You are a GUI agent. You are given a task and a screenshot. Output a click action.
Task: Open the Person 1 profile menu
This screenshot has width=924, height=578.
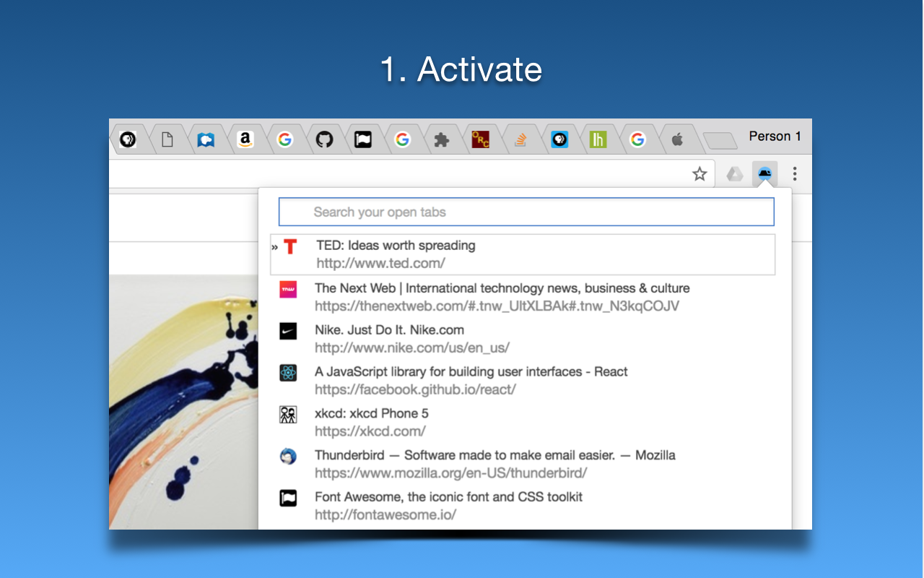(x=775, y=136)
